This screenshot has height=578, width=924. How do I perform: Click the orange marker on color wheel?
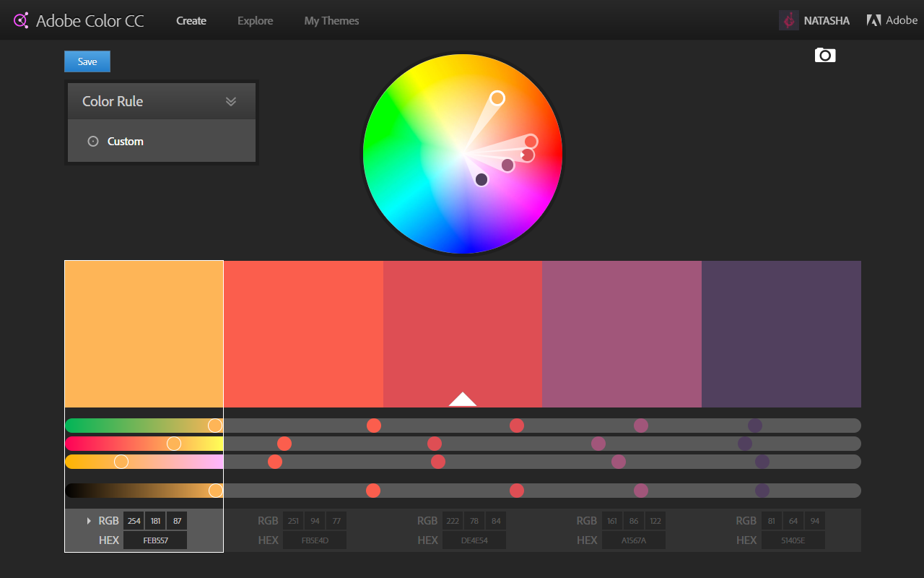497,98
